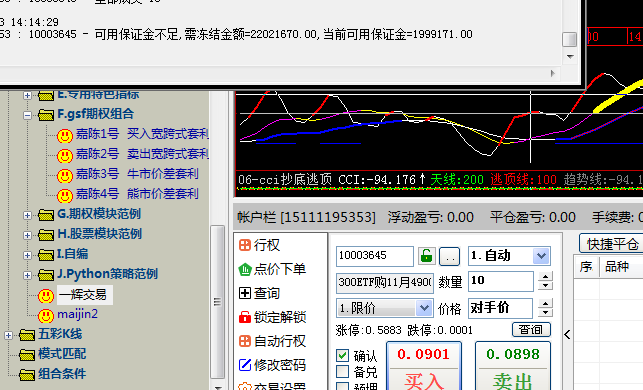
Task: Open 点价下单 price order icon
Action: (x=245, y=269)
